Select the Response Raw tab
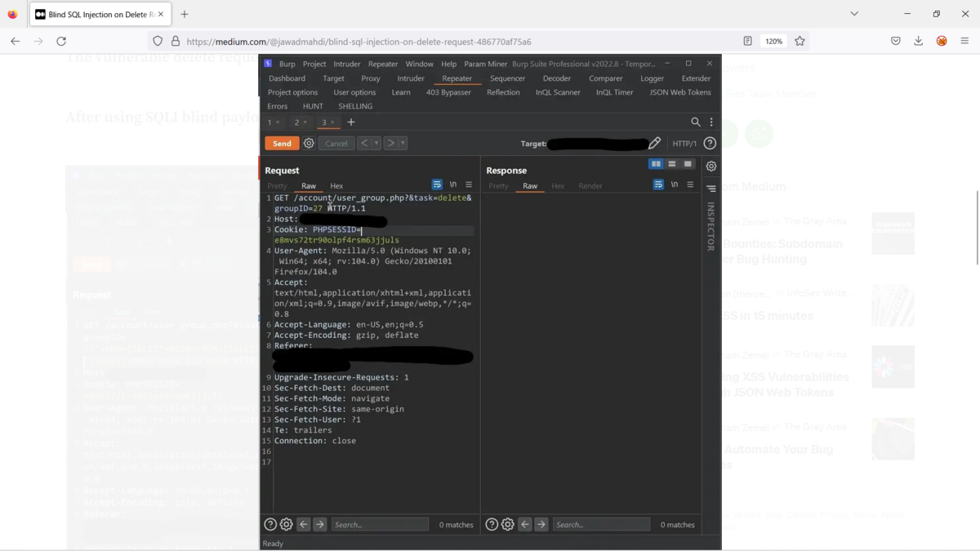Image resolution: width=980 pixels, height=551 pixels. point(530,185)
